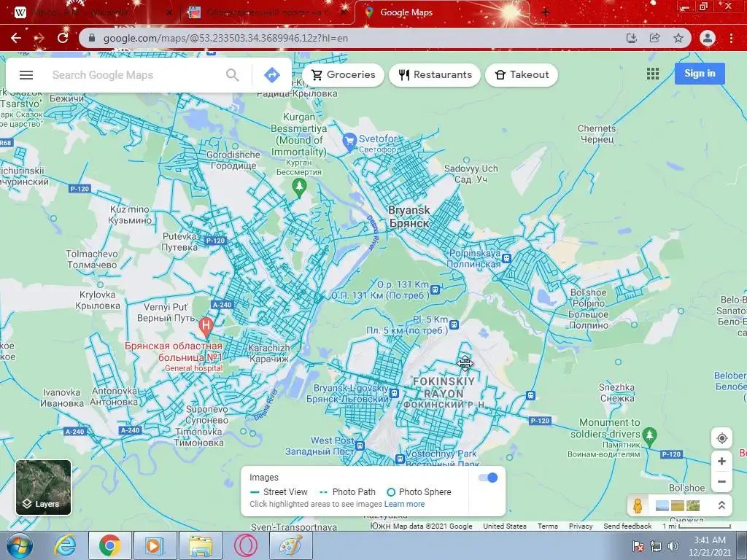The image size is (747, 560).
Task: Zoom in on the map
Action: click(721, 461)
